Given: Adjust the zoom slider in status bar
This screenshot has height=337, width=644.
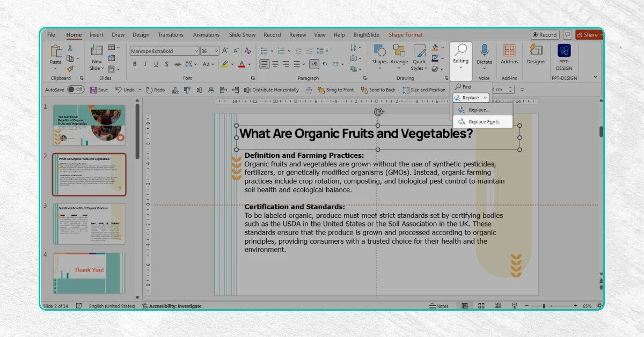Looking at the screenshot, I should (544, 306).
